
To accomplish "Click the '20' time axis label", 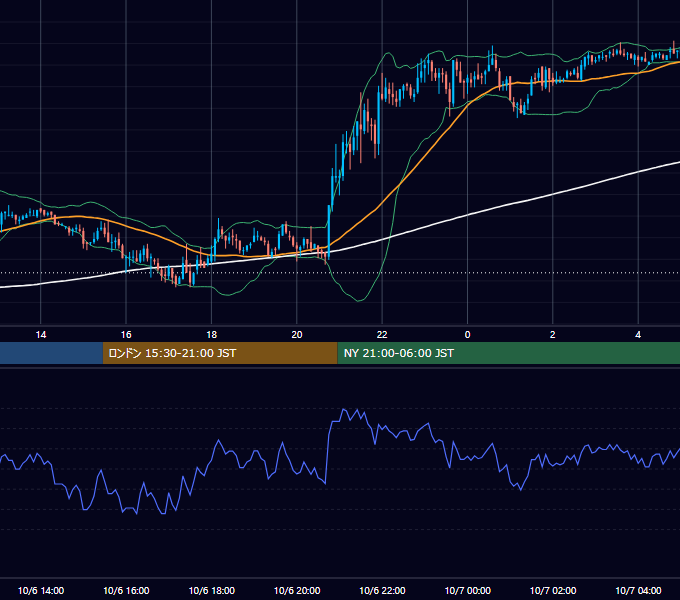I will [x=297, y=335].
